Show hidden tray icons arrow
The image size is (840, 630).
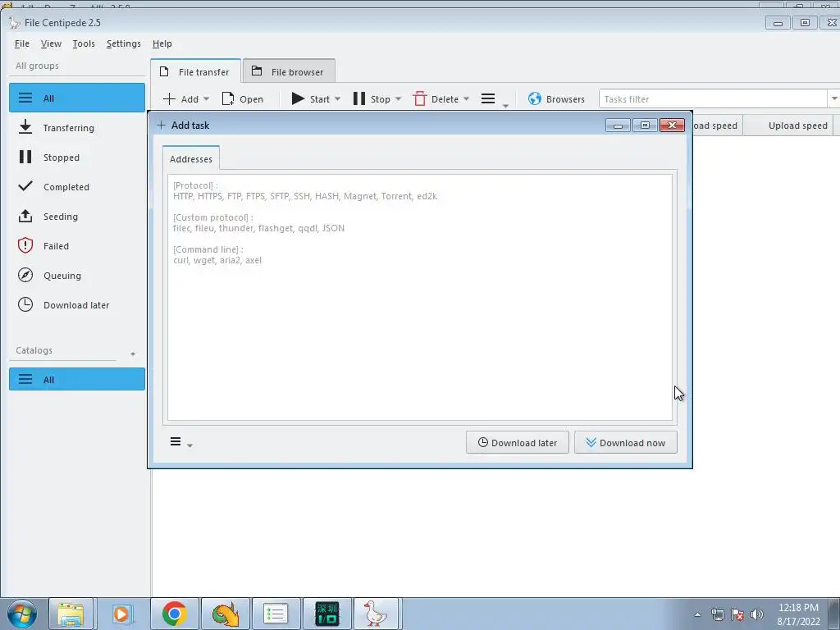click(697, 614)
